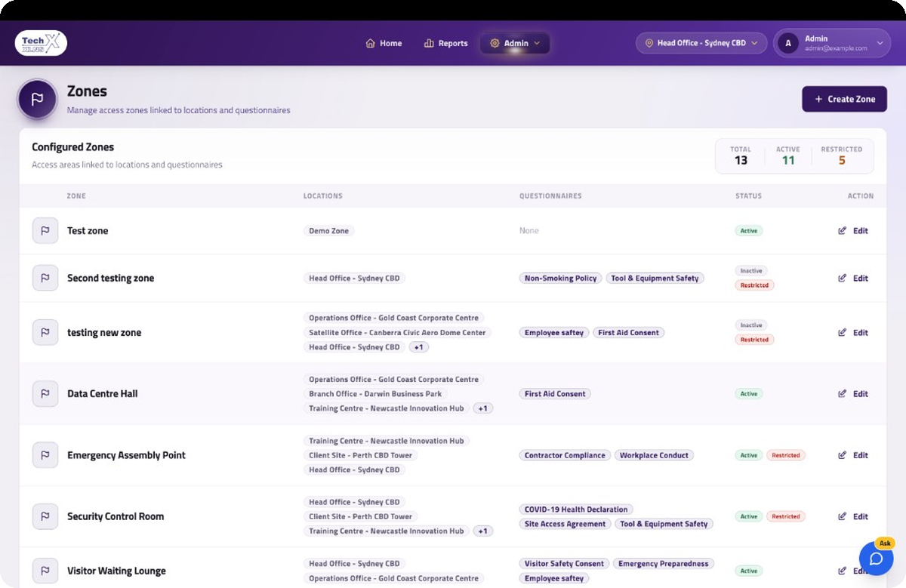
Task: Click the flag icon for testing new zone
Action: [45, 332]
